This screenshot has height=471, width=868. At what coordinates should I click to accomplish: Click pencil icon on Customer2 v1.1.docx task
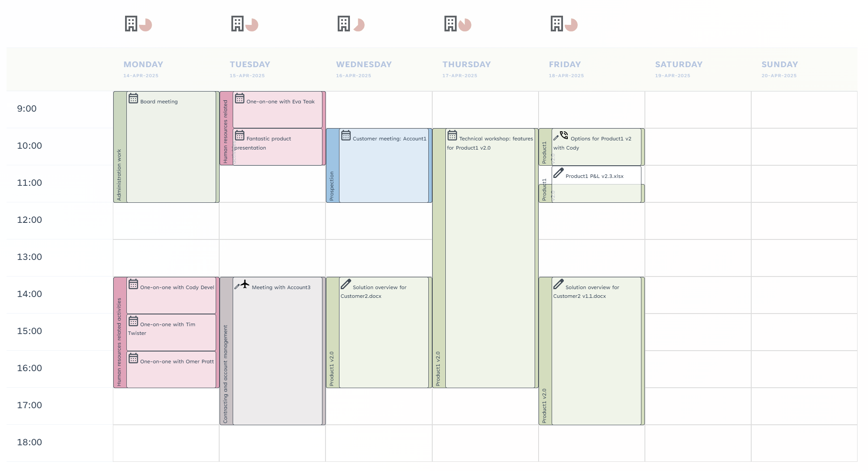point(559,284)
